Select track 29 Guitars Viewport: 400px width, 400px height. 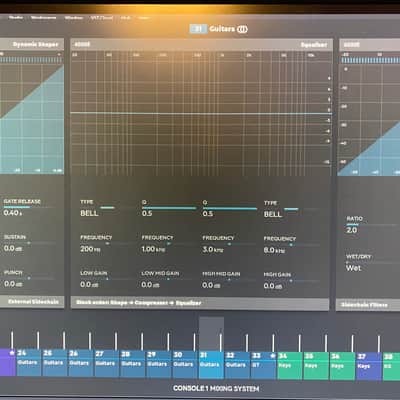coord(158,364)
